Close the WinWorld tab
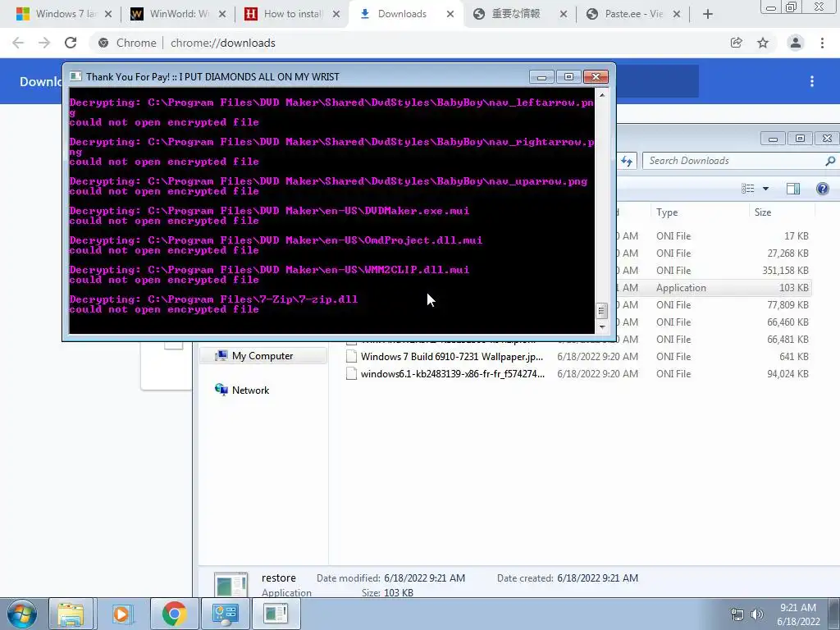The image size is (840, 630). coord(222,15)
